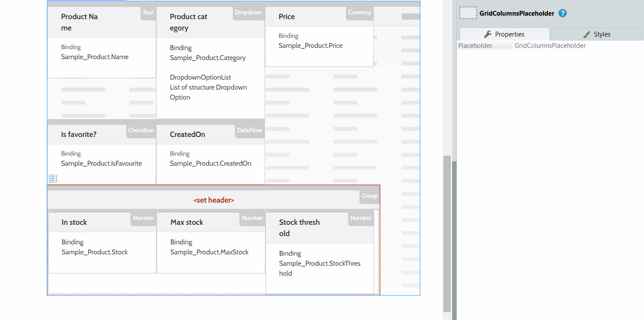Screen dimensions: 644x320
Task: Click the blue help icon beside GridColumnsPlaceholder
Action: coord(563,13)
